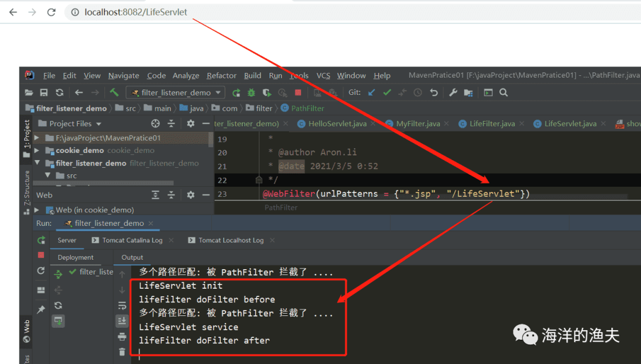Select the Server tab in Run panel
The image size is (641, 364).
pos(66,240)
